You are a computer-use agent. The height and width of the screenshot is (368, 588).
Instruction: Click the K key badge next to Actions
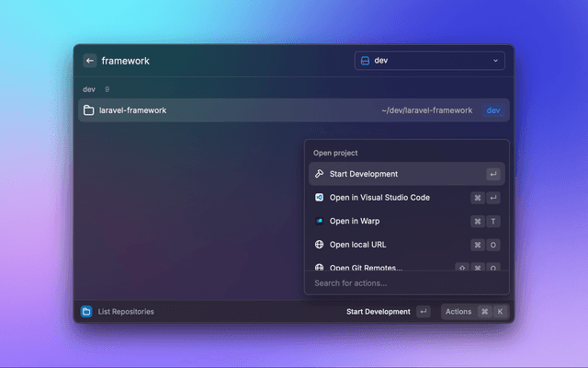tap(500, 312)
